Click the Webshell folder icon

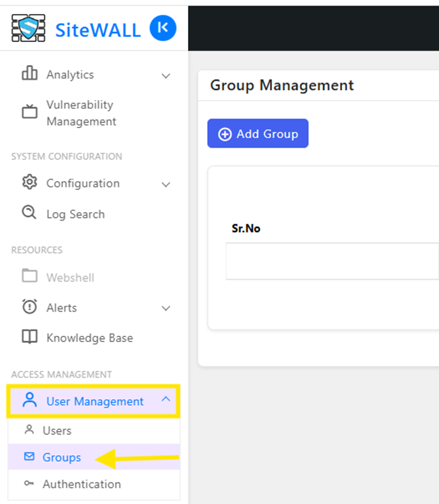pos(29,275)
